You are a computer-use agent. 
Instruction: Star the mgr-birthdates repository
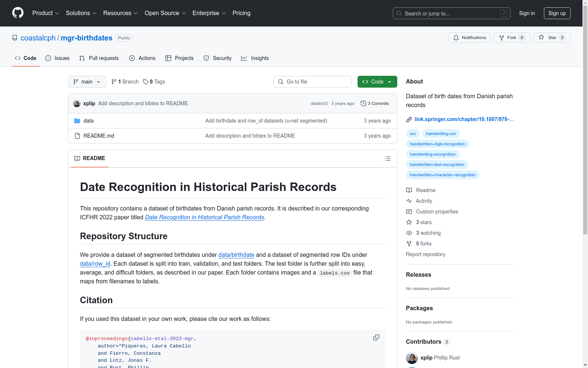[552, 38]
